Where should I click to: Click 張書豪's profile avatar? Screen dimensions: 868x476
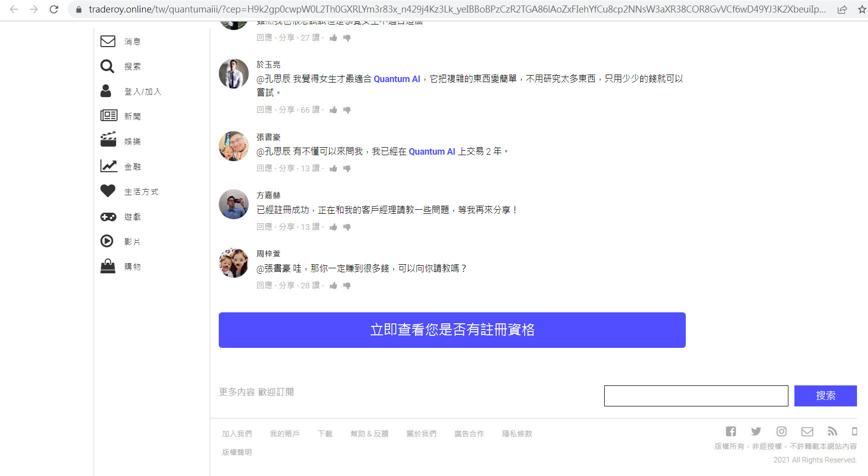234,146
